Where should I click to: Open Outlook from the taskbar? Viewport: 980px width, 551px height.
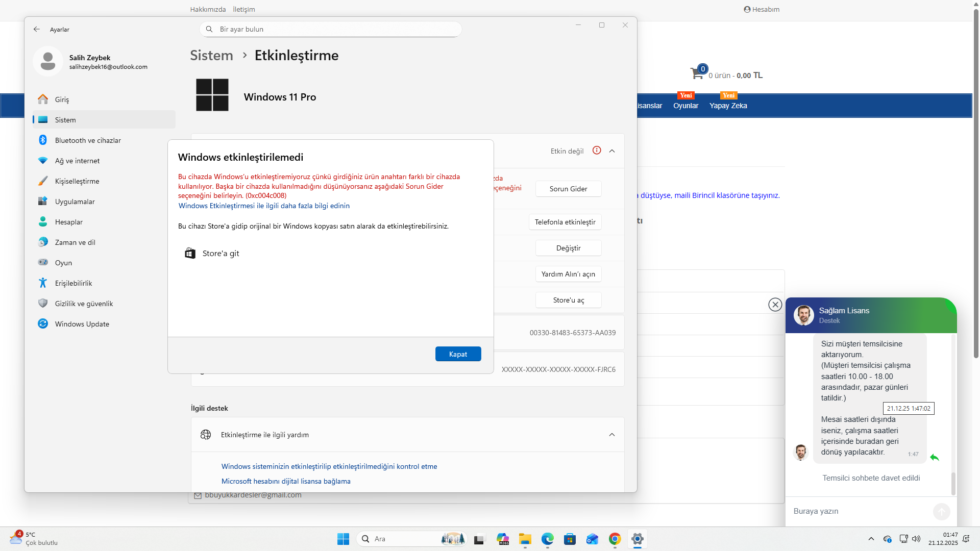pos(593,539)
